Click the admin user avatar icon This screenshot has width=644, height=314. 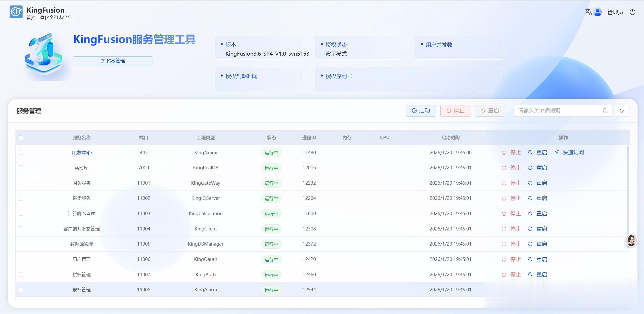click(597, 12)
